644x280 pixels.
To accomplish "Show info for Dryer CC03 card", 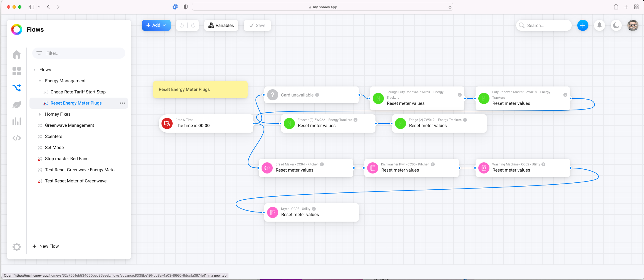I will point(314,209).
